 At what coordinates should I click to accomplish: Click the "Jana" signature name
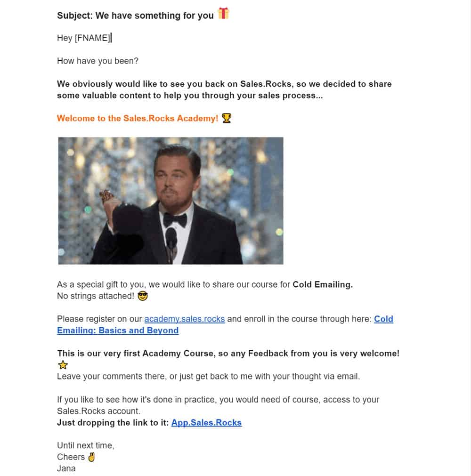click(x=66, y=468)
